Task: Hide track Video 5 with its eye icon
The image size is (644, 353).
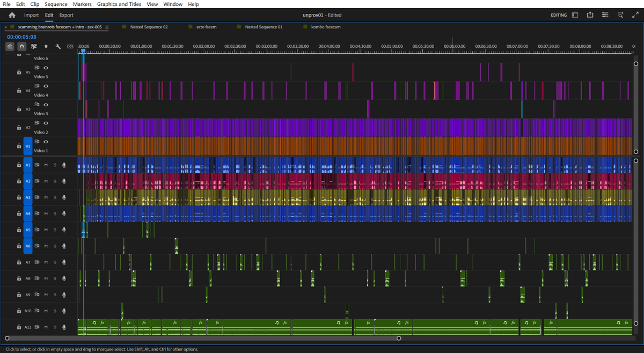Action: click(x=46, y=68)
